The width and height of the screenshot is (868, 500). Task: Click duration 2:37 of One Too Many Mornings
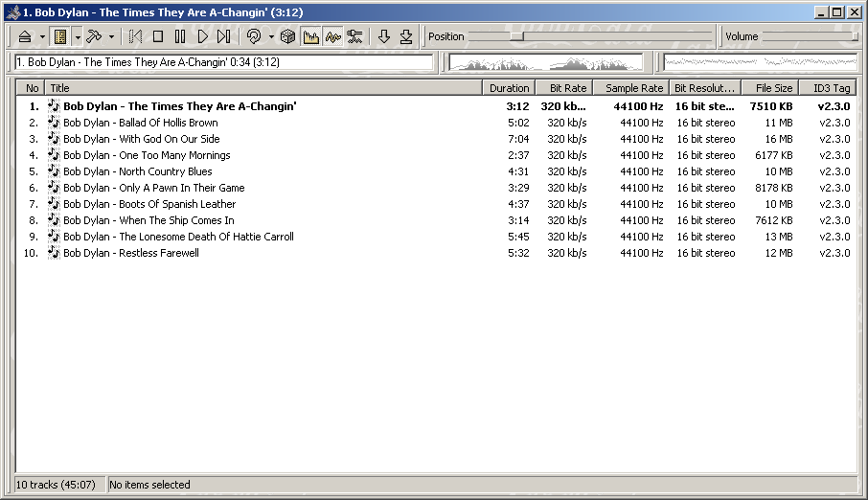pyautogui.click(x=518, y=155)
